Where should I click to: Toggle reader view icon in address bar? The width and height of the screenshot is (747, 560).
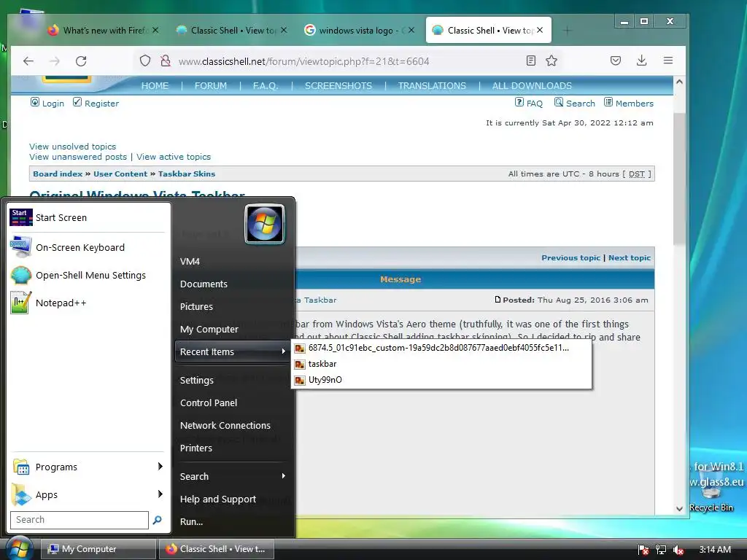pos(531,61)
